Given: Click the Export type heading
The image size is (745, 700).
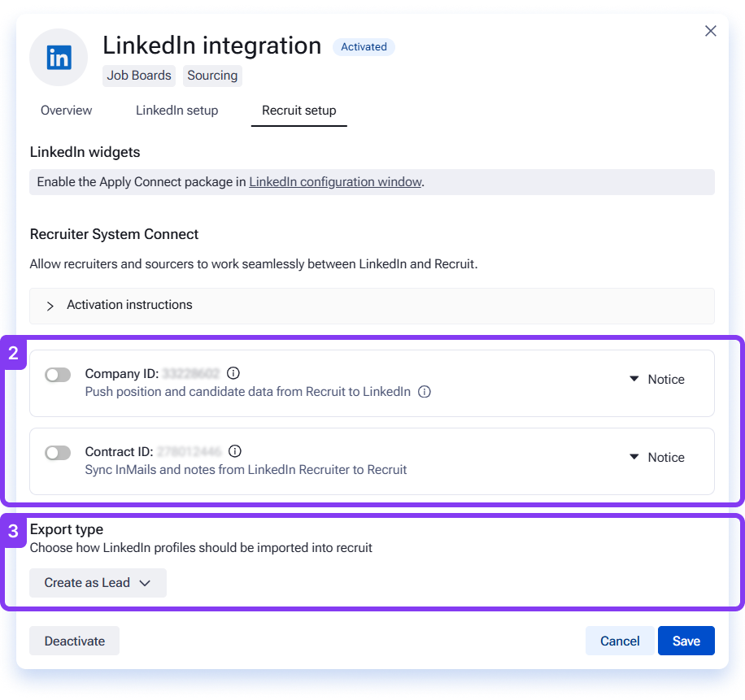Looking at the screenshot, I should pos(67,529).
